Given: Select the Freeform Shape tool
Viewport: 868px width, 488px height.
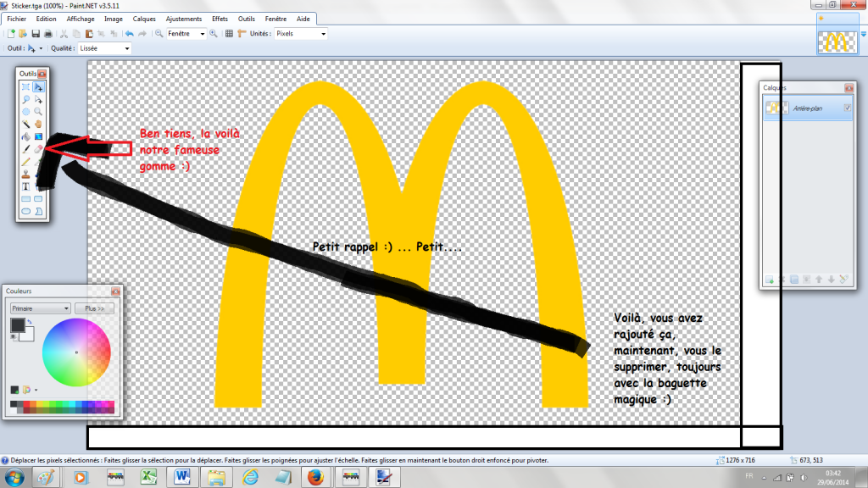Looking at the screenshot, I should pos(38,211).
